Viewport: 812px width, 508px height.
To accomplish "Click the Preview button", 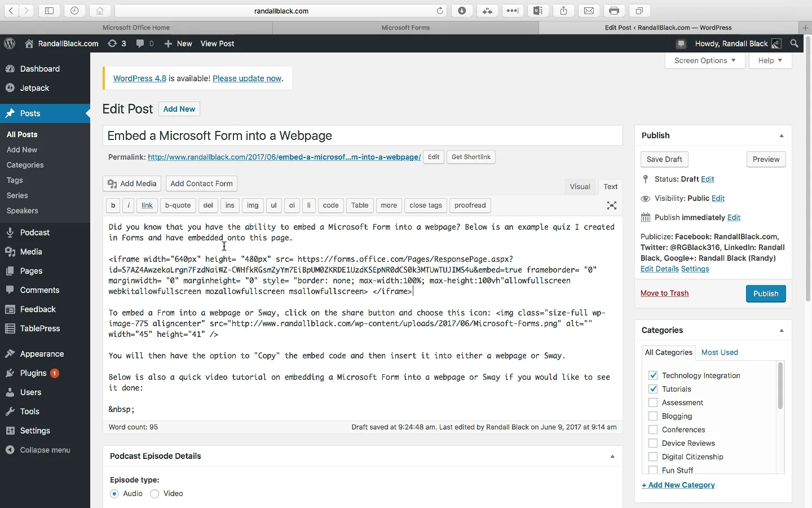I will tap(766, 159).
